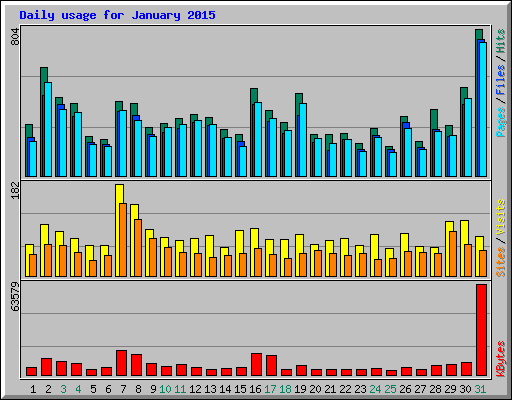The width and height of the screenshot is (512, 400).
Task: Click the 63579 axis maximum label
Action: (16, 297)
